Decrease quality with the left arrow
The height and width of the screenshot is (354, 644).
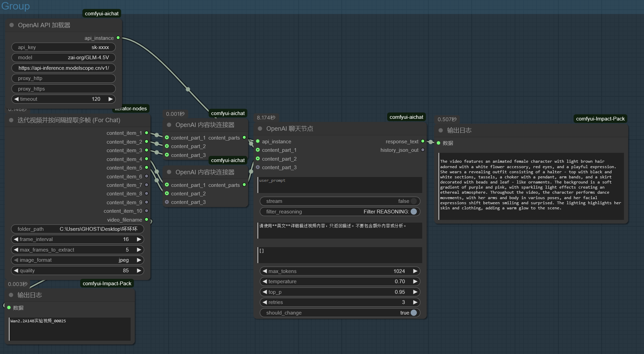[16, 271]
